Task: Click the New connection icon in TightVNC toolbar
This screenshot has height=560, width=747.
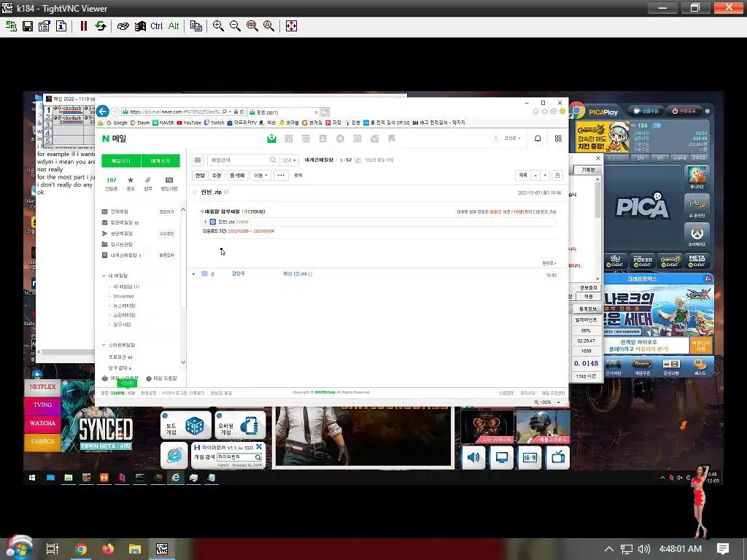Action: (x=11, y=26)
